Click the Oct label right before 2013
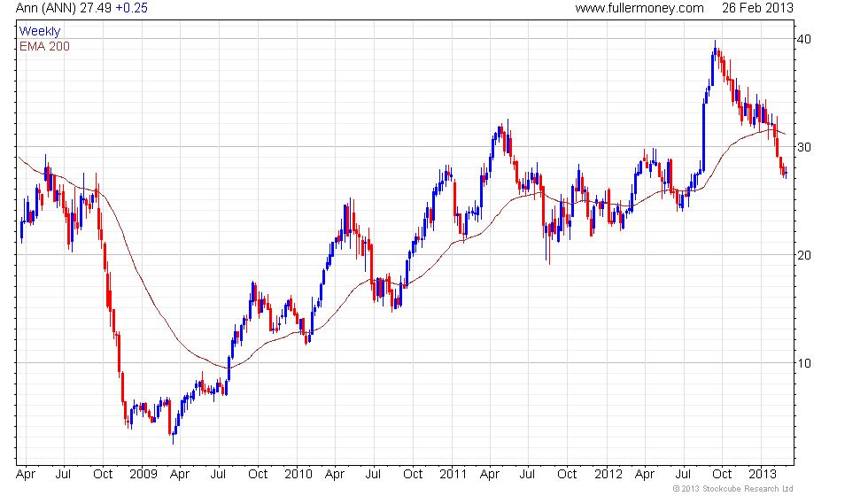This screenshot has width=868, height=496. coord(722,474)
